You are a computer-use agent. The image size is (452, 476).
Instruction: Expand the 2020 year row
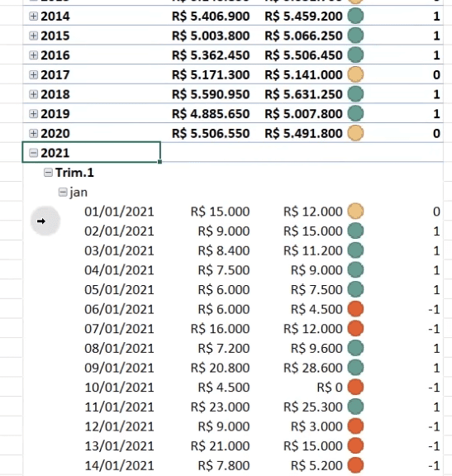(x=33, y=133)
